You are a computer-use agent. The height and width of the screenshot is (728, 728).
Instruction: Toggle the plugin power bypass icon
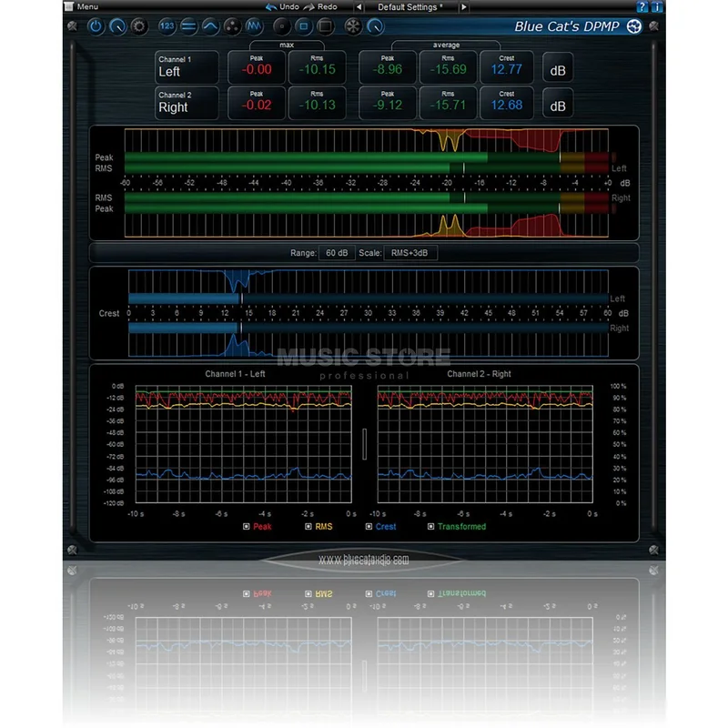[96, 26]
